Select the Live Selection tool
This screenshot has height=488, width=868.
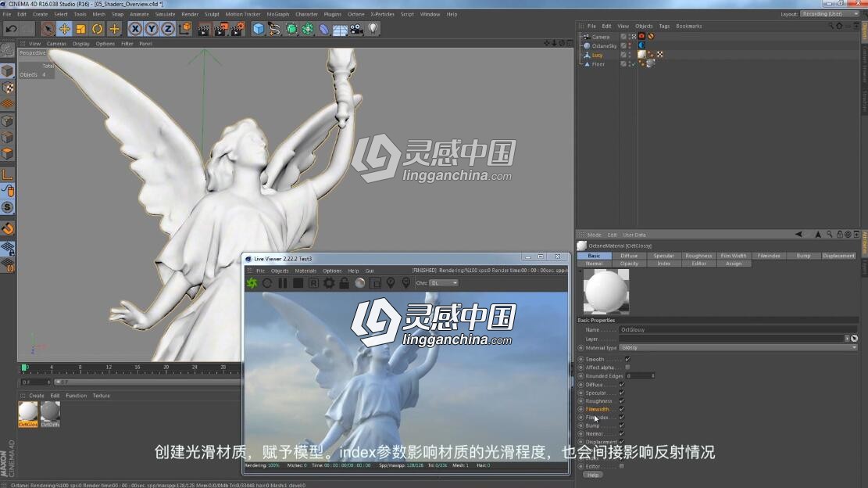pyautogui.click(x=48, y=29)
